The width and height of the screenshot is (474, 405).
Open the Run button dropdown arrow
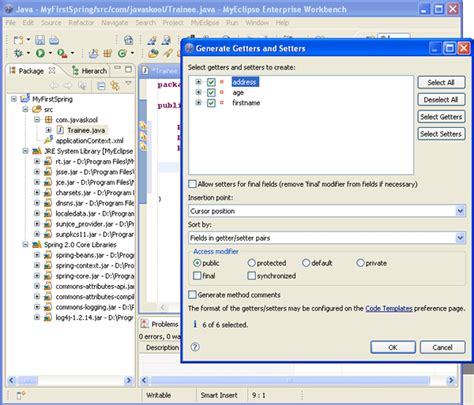pyautogui.click(x=50, y=53)
